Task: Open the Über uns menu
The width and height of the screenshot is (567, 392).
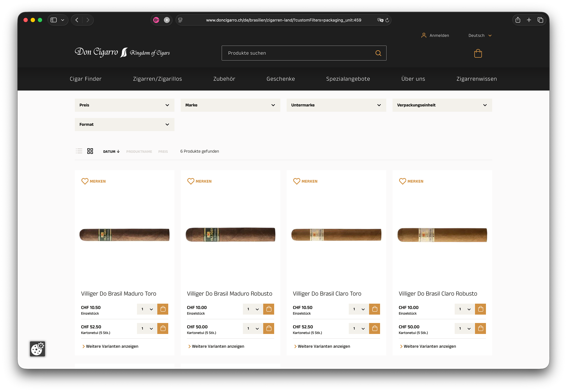Action: point(413,79)
